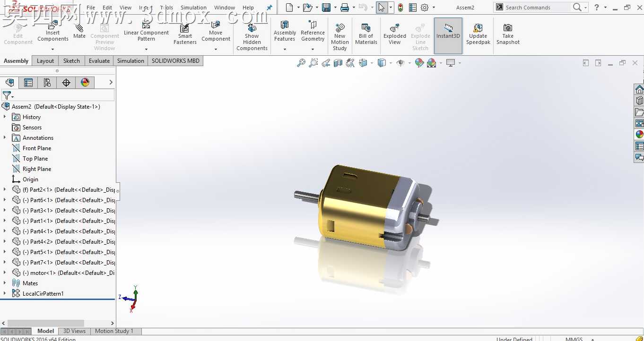Screen dimensions: 644x341
Task: Enable the Section View icon
Action: pyautogui.click(x=338, y=63)
